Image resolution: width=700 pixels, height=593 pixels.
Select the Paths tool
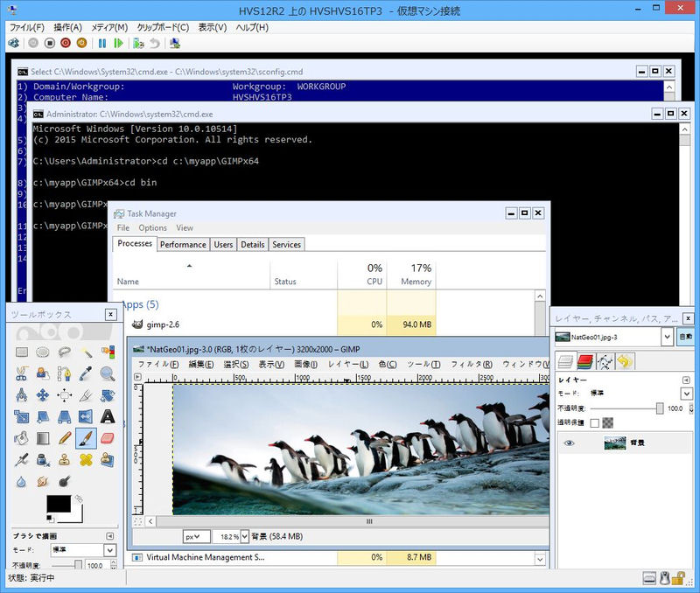click(64, 373)
